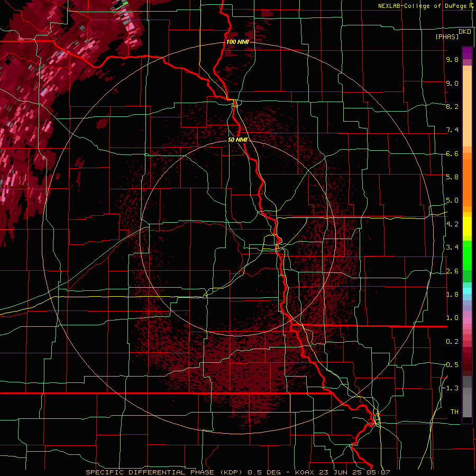Click the 4.2 legend value

pyautogui.click(x=452, y=224)
